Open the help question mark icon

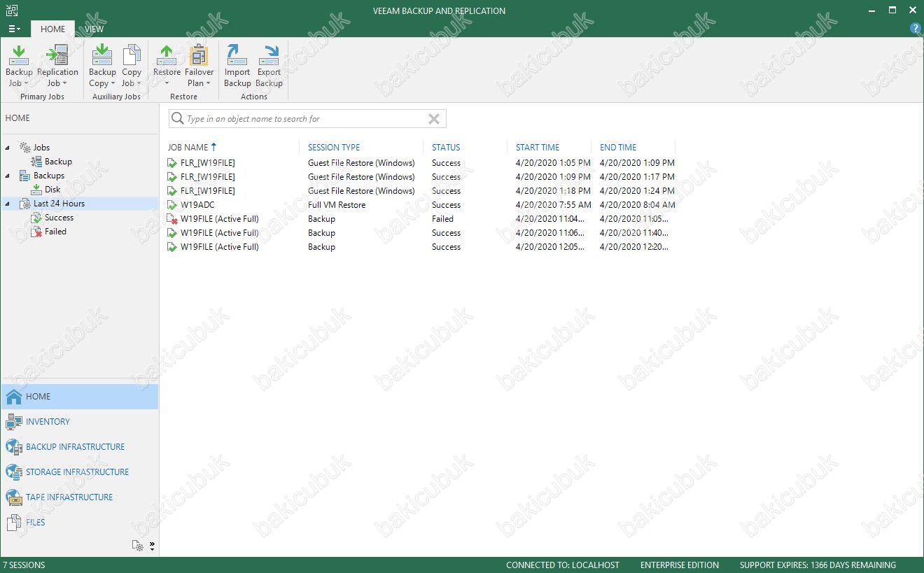tap(915, 29)
